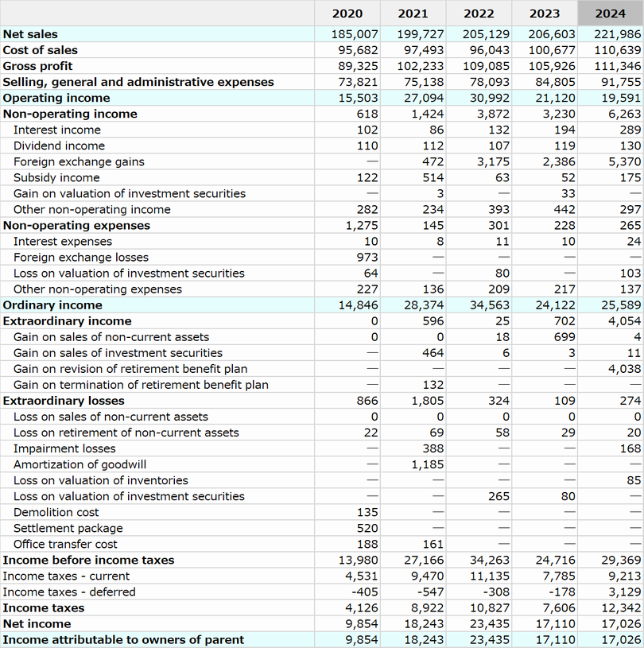
Task: Click Gain on termination of retirement benefit plan
Action: pyautogui.click(x=141, y=385)
